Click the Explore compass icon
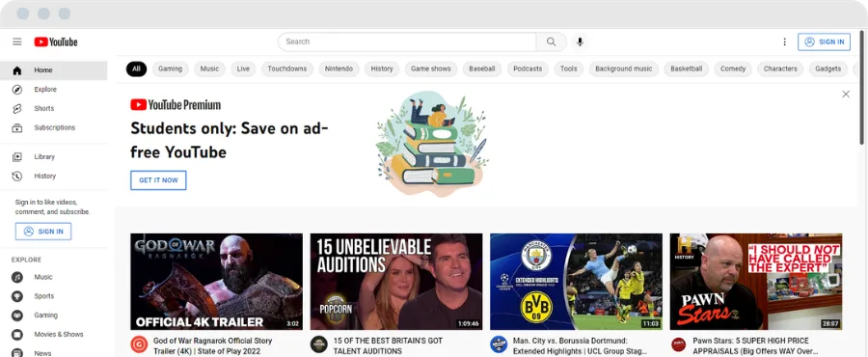This screenshot has height=357, width=868. coord(17,89)
